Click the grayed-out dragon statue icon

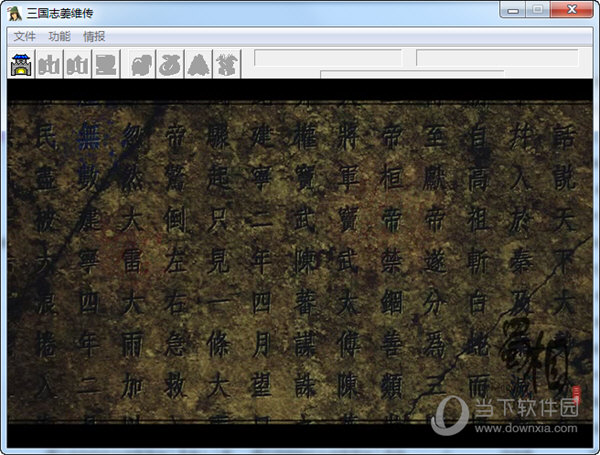[227, 64]
